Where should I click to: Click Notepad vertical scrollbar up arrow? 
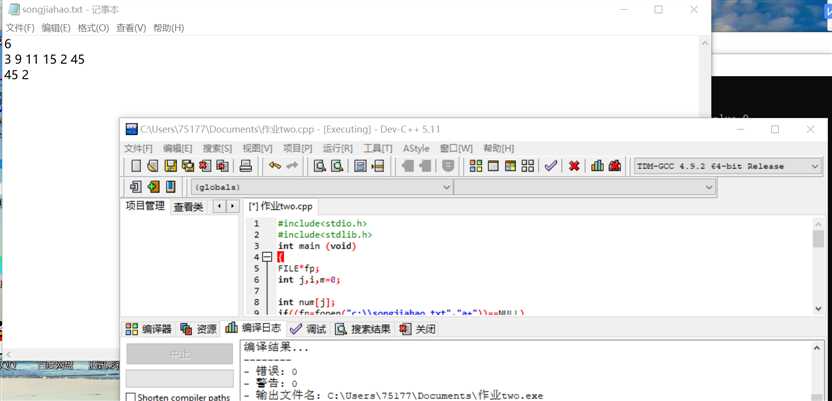(x=705, y=43)
